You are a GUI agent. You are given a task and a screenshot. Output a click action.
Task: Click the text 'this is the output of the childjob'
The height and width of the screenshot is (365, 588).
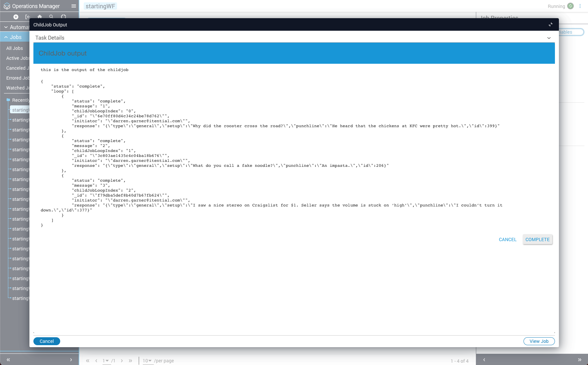point(85,70)
